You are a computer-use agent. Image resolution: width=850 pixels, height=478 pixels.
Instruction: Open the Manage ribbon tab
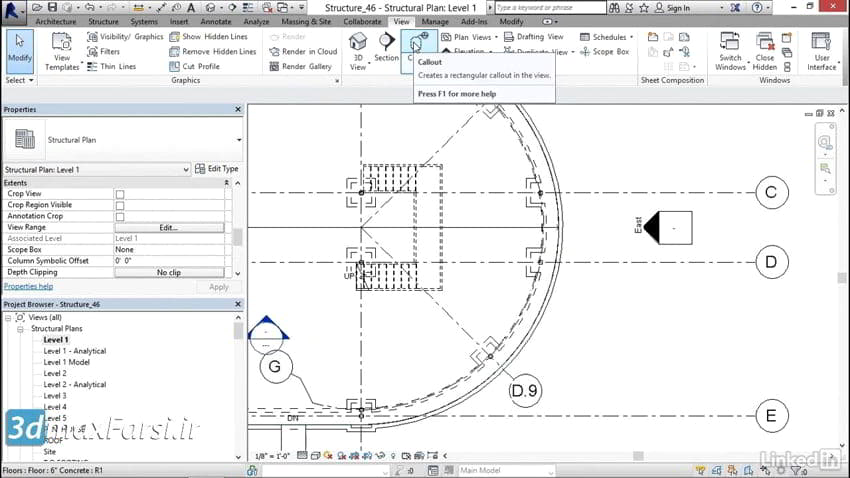click(435, 21)
